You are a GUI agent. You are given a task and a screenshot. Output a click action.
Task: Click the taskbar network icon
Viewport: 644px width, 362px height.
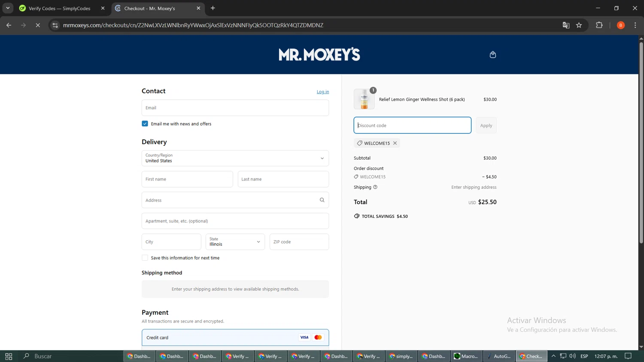563,356
